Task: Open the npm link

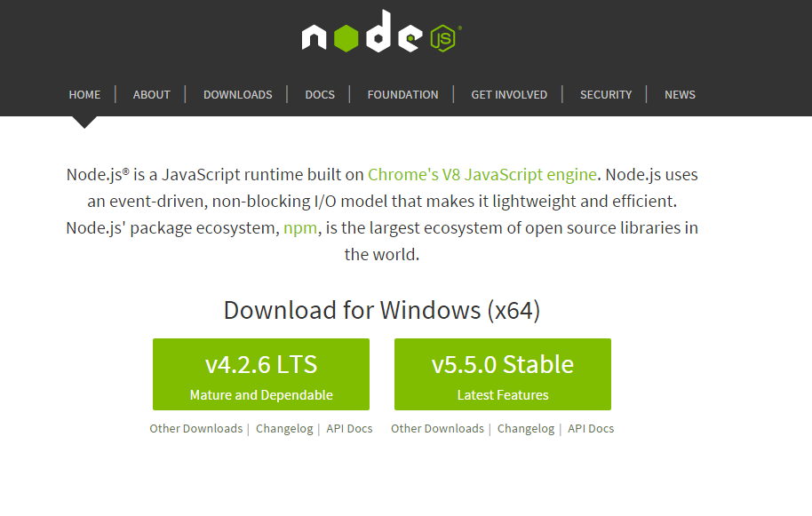Action: 300,227
